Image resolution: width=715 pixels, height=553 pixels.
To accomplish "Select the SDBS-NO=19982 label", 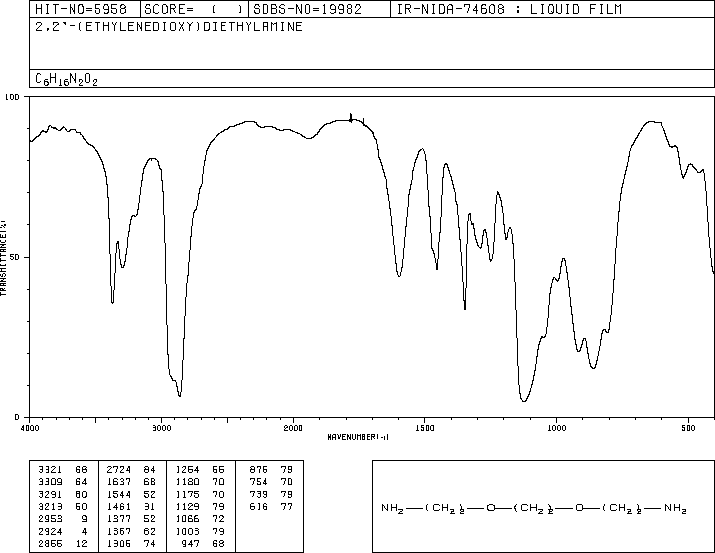I will 307,9.
